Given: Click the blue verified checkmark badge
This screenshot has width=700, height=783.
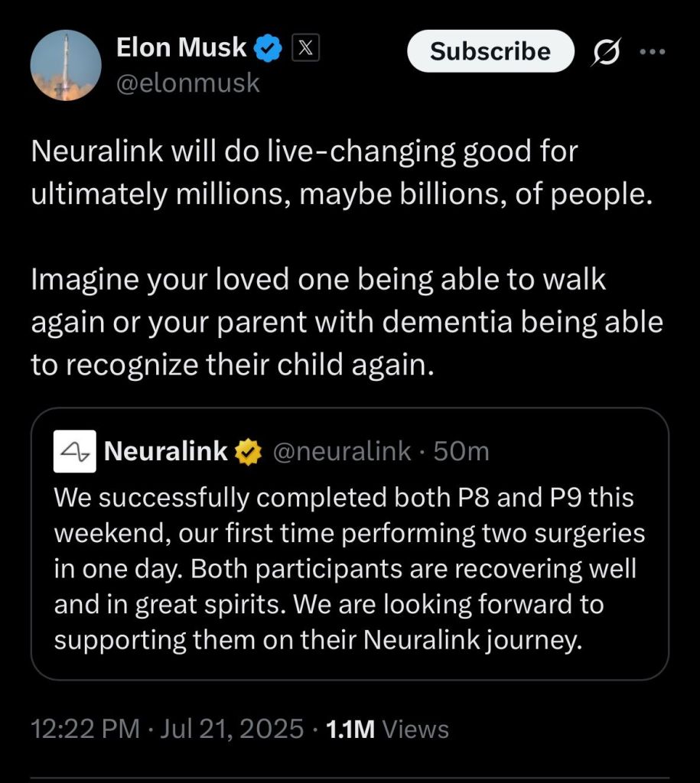Looking at the screenshot, I should click(x=269, y=49).
